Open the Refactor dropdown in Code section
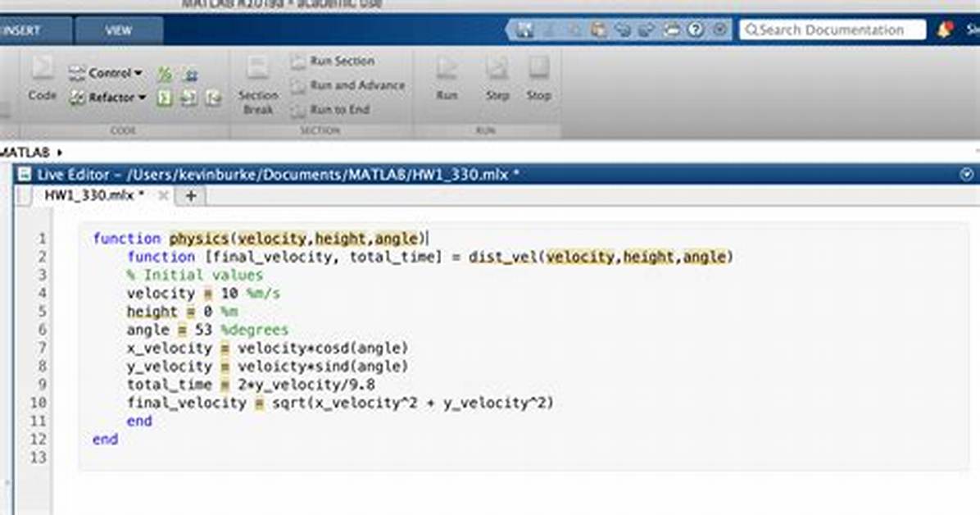 pyautogui.click(x=107, y=98)
